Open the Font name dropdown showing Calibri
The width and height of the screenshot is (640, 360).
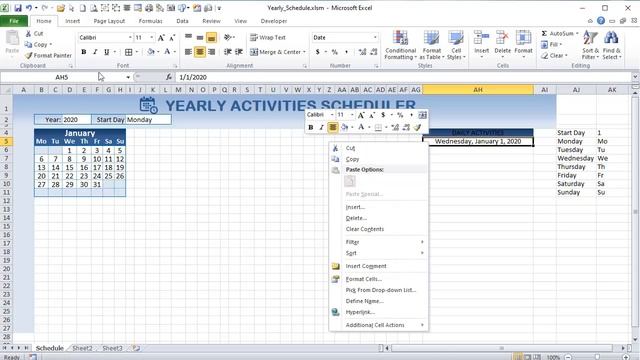(x=130, y=38)
